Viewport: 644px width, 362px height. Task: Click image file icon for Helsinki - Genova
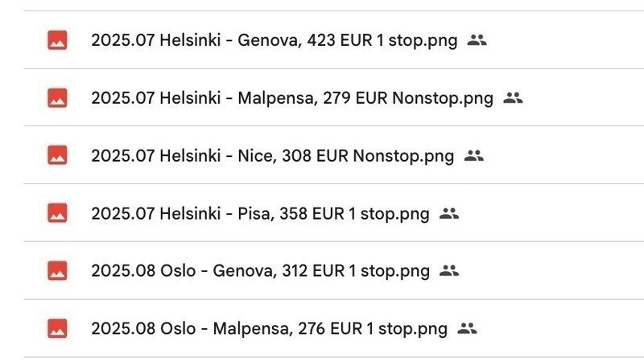pos(57,39)
